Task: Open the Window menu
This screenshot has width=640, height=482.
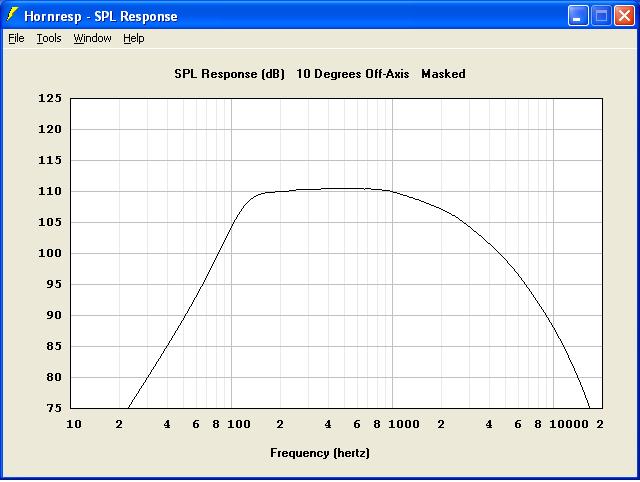Action: pos(92,38)
